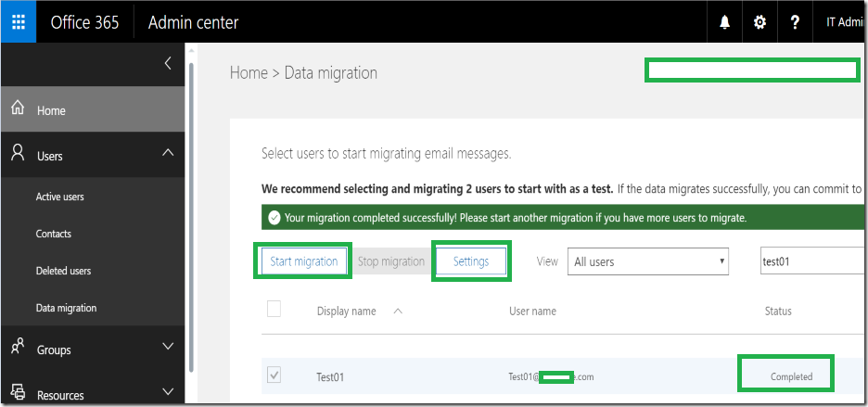The height and width of the screenshot is (407, 868).
Task: Open Deleted users page
Action: [x=63, y=271]
